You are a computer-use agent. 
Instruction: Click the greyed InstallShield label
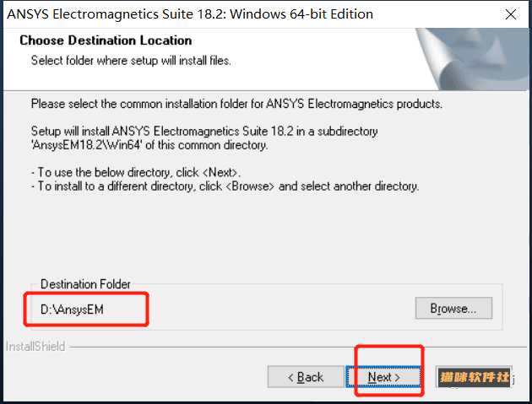coord(35,347)
